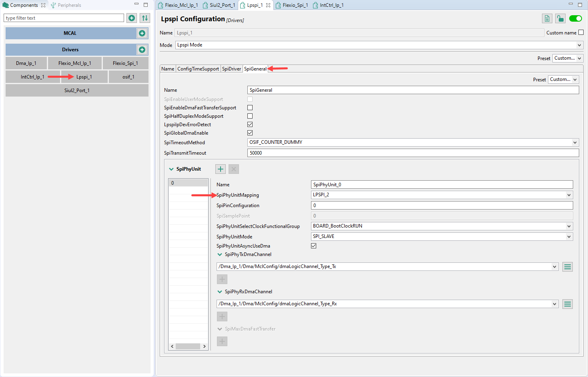
Task: Switch off the Lpspi enable toggle
Action: click(x=575, y=18)
